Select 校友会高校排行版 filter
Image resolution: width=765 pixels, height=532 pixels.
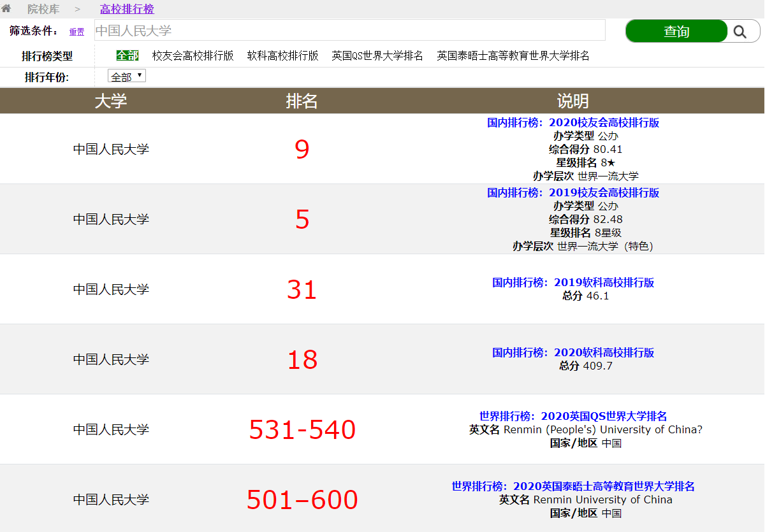[x=193, y=55]
